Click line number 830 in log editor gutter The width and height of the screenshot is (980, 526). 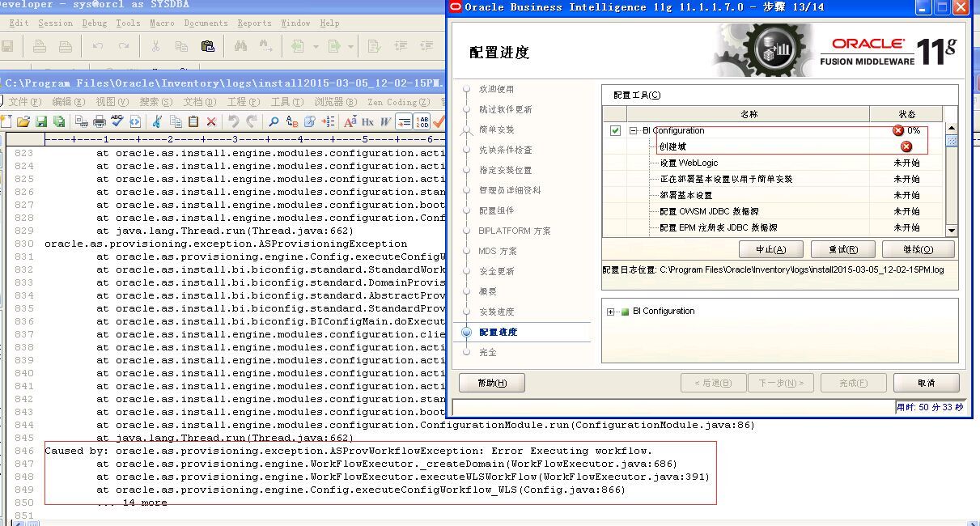[24, 244]
